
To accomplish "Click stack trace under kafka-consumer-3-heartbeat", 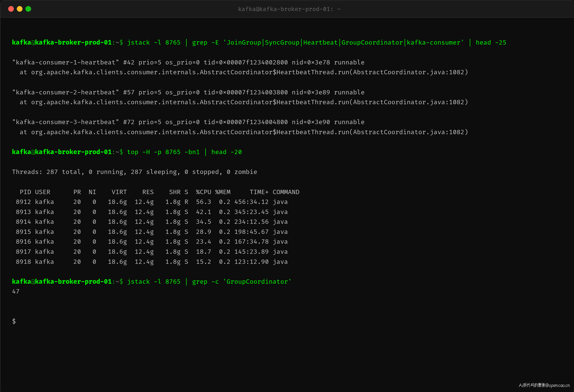I will tap(244, 132).
